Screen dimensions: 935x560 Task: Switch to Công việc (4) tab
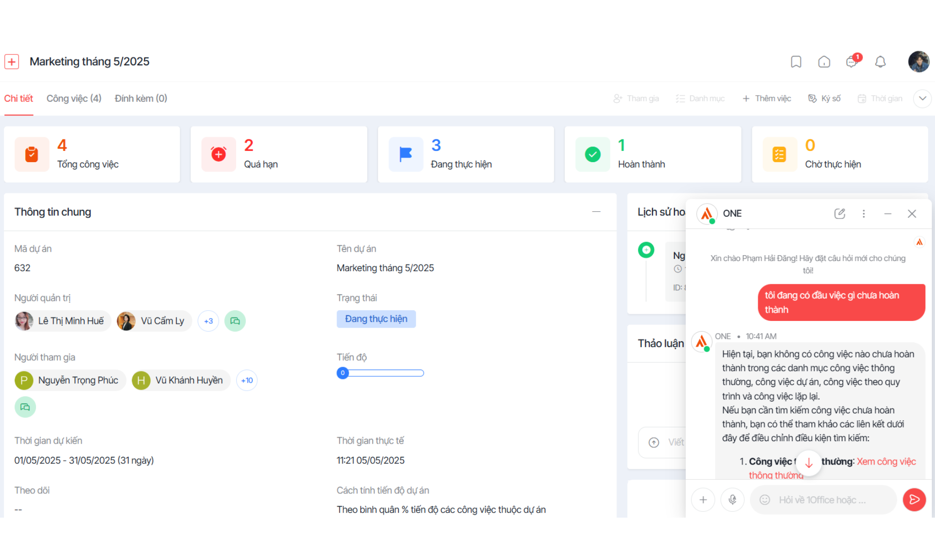click(x=74, y=98)
